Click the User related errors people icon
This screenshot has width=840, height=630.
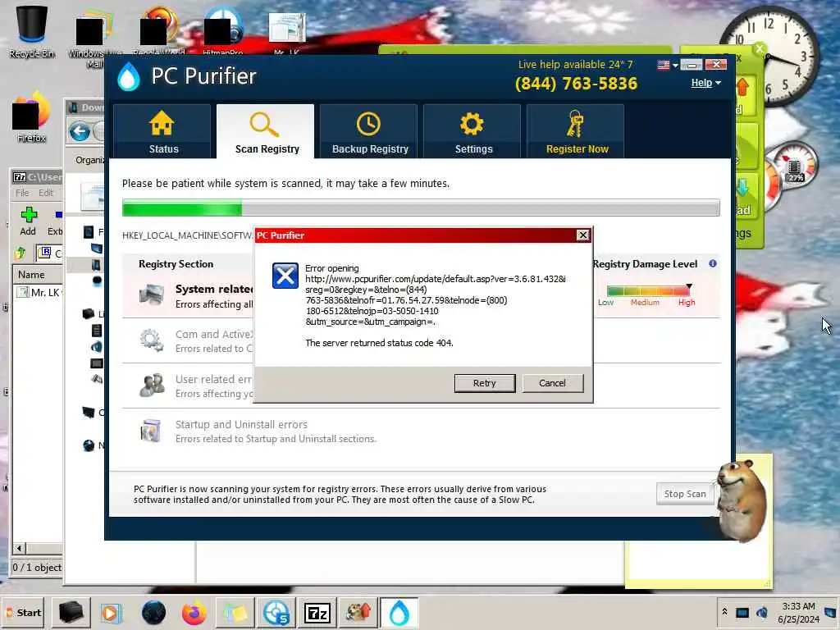(152, 386)
